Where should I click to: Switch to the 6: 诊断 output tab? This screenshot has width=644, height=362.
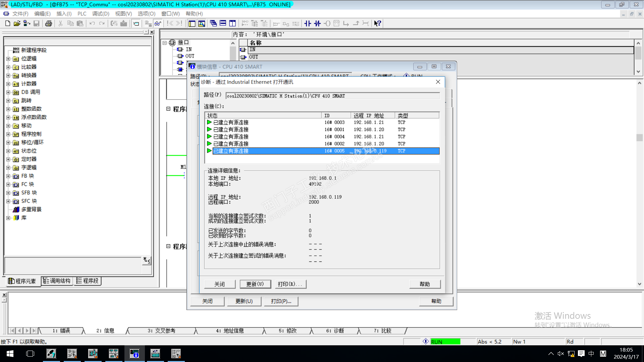(335, 331)
